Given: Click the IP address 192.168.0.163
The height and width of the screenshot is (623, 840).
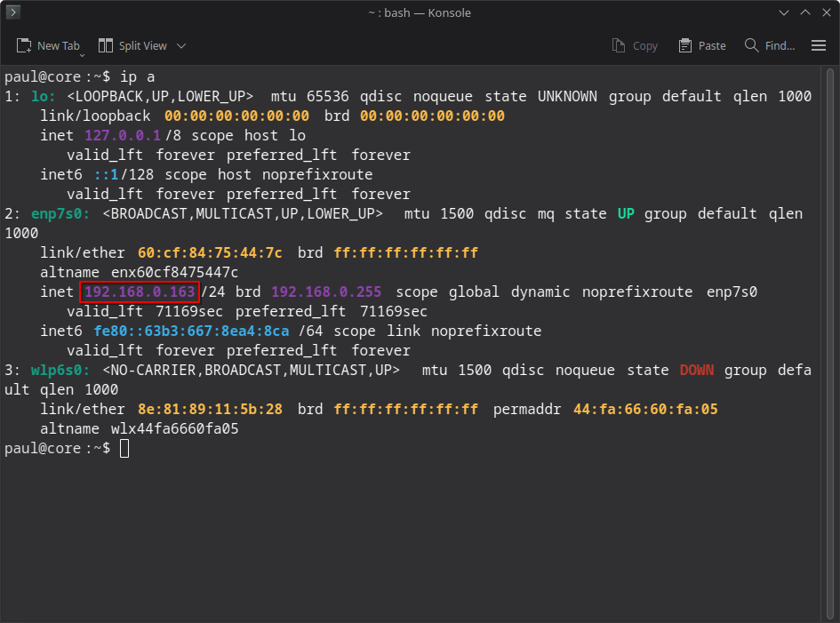Looking at the screenshot, I should [x=140, y=292].
